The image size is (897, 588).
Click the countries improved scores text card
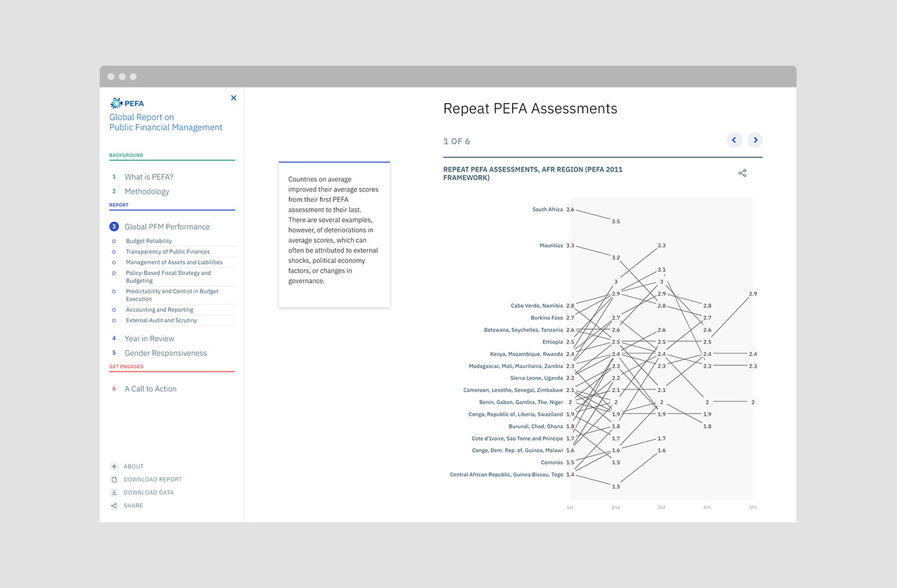coord(334,235)
